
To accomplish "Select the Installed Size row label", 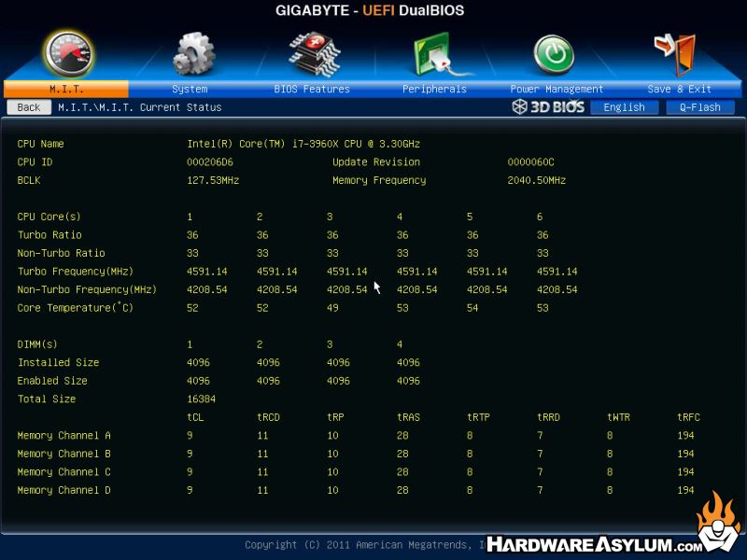I will 58,362.
